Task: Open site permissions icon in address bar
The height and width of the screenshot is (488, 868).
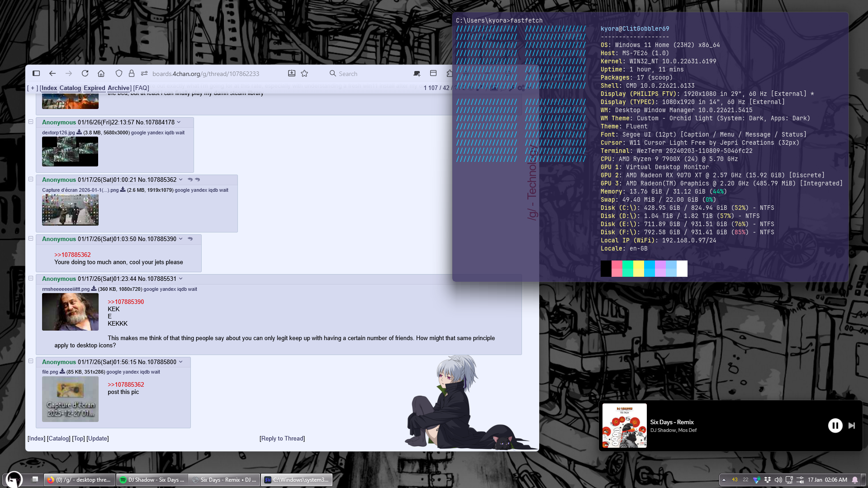Action: 144,73
